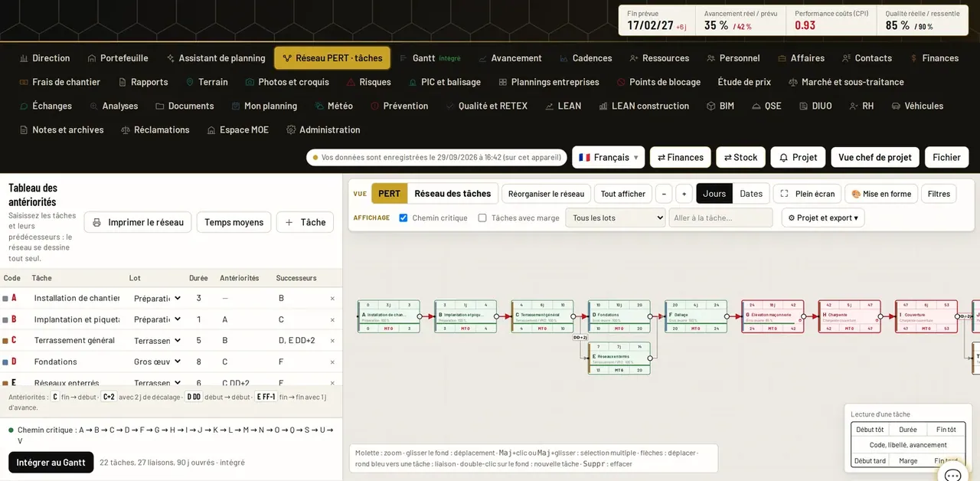The height and width of the screenshot is (481, 980).
Task: Open the chat bubble help icon
Action: tap(952, 475)
